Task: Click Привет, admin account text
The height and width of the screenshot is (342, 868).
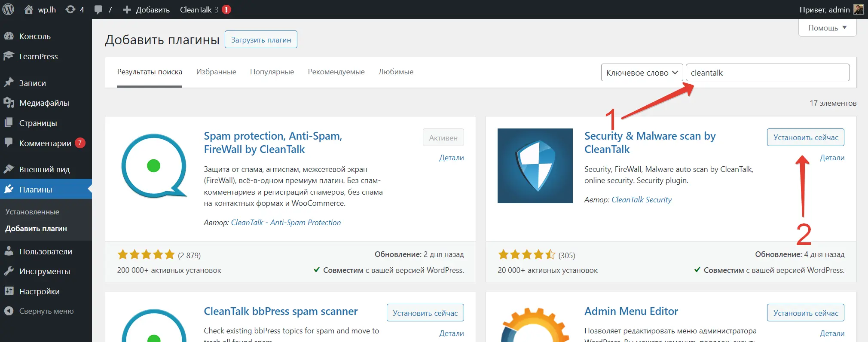Action: click(x=825, y=9)
